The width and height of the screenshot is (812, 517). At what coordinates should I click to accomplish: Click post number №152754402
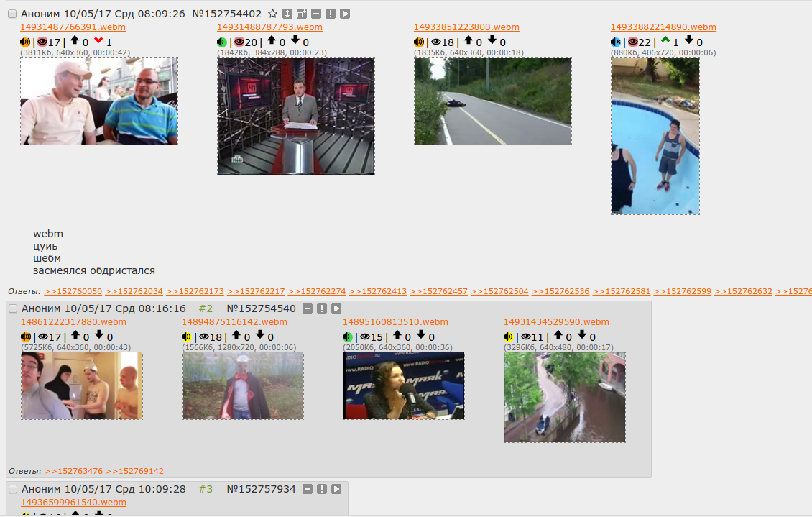227,14
